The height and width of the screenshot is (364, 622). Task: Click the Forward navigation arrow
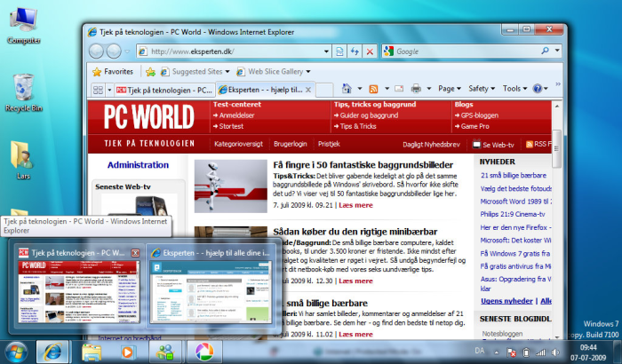coord(114,51)
